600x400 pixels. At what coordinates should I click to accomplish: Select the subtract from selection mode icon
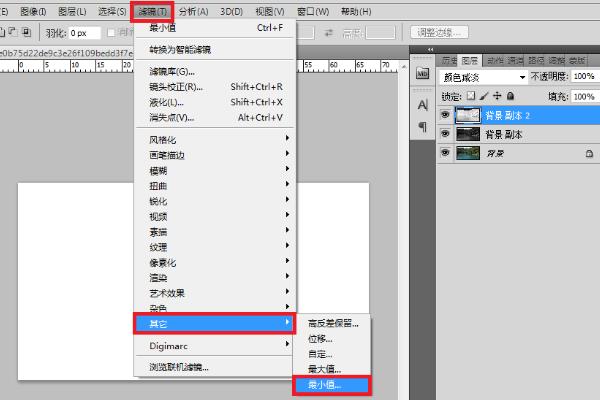[x=13, y=32]
